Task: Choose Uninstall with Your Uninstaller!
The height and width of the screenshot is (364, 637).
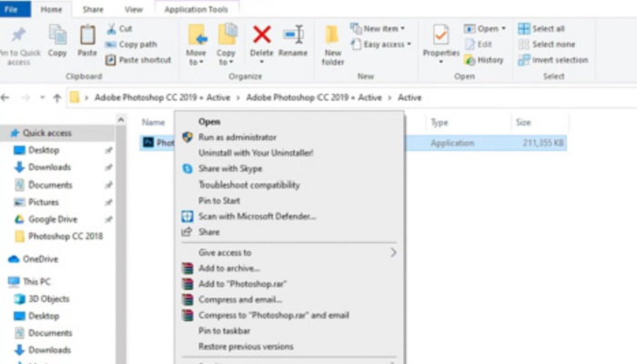Action: pyautogui.click(x=256, y=153)
